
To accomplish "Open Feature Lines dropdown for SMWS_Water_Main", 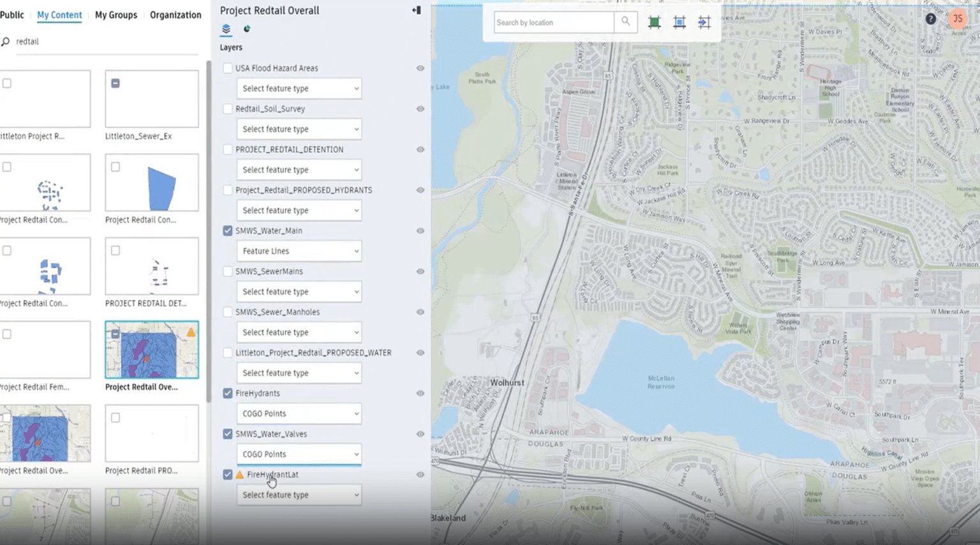I will 299,251.
